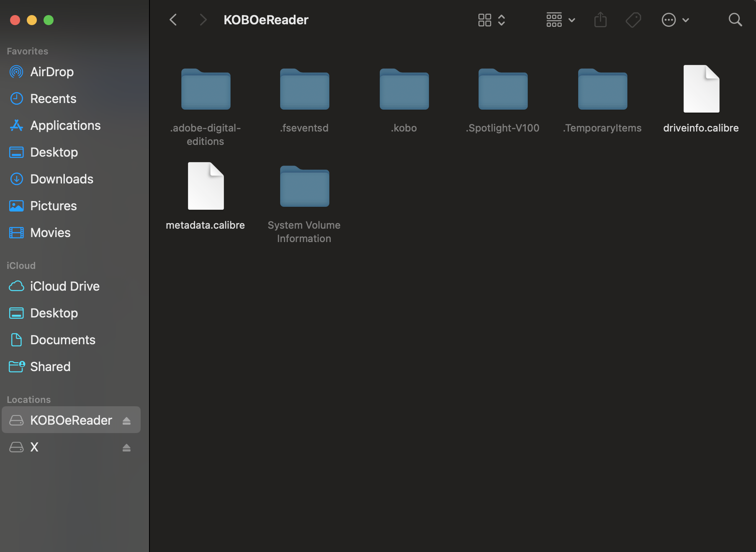Image resolution: width=756 pixels, height=552 pixels.
Task: Open the More actions ellipsis menu
Action: coord(669,20)
